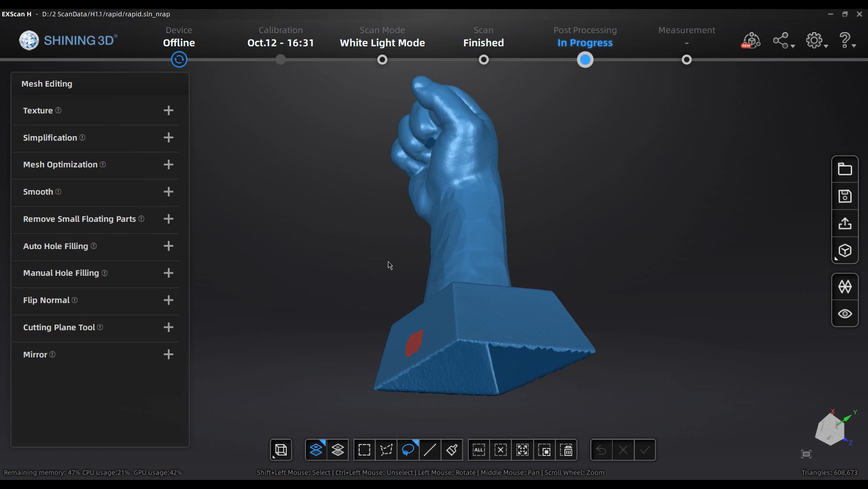Save the project via the save icon
The image size is (868, 489).
[845, 196]
